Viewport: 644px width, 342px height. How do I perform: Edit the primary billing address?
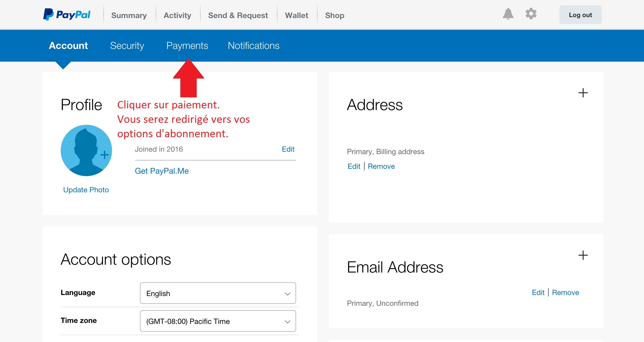354,166
